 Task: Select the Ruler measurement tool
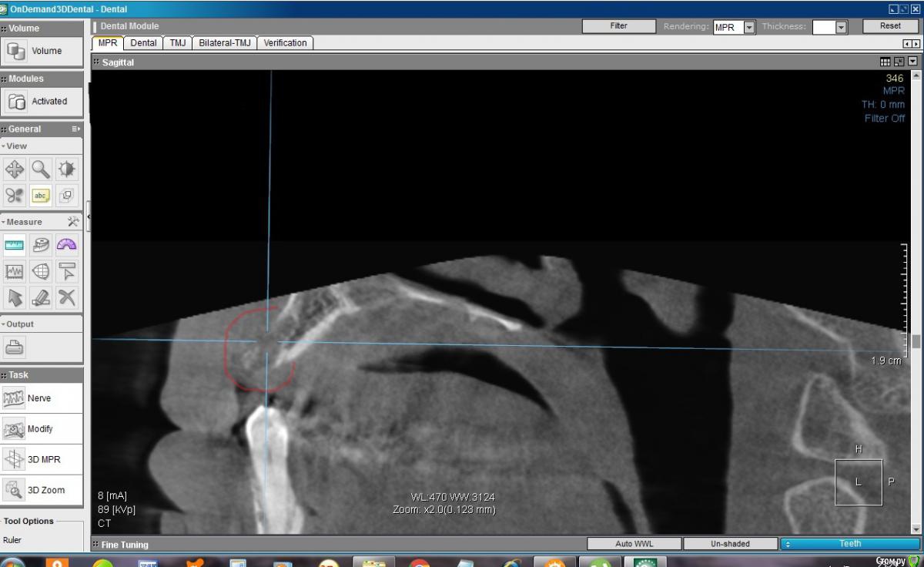tap(15, 245)
